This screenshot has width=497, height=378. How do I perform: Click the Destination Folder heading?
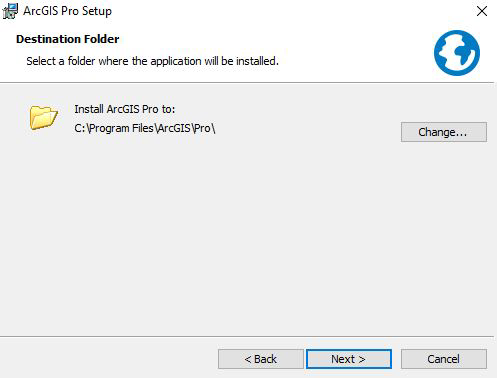pyautogui.click(x=68, y=39)
